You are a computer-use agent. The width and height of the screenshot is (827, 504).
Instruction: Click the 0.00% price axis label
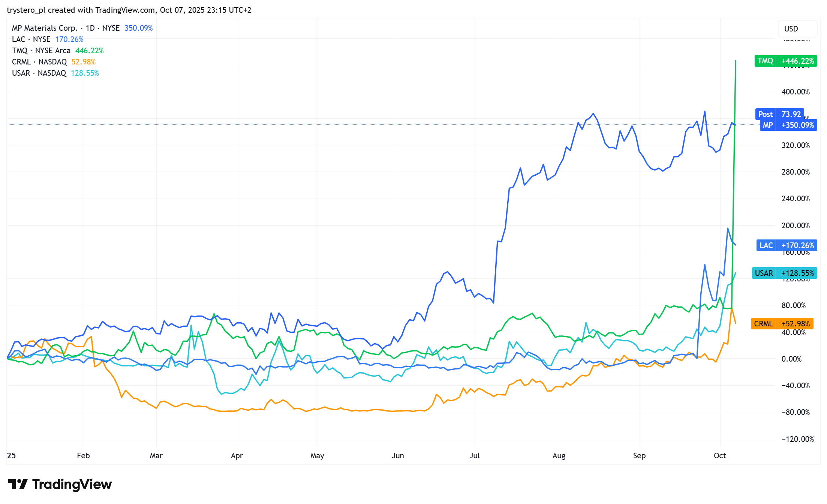[x=791, y=359]
